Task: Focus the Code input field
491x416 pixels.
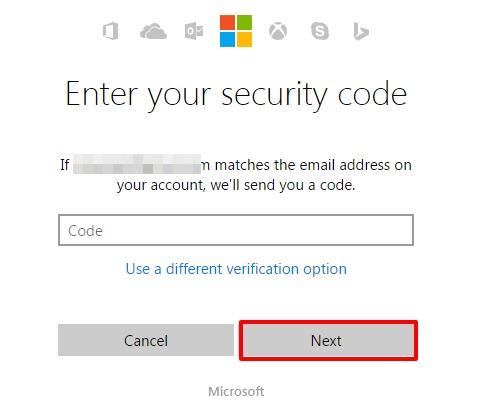Action: click(236, 230)
